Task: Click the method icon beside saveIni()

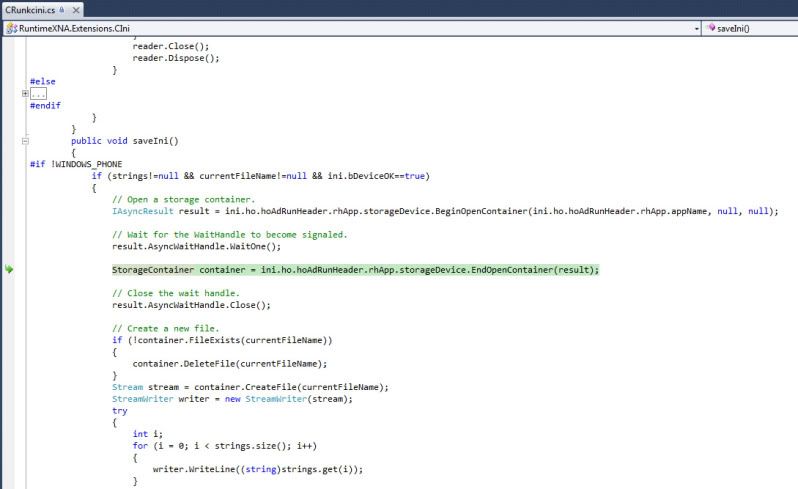Action: [711, 28]
